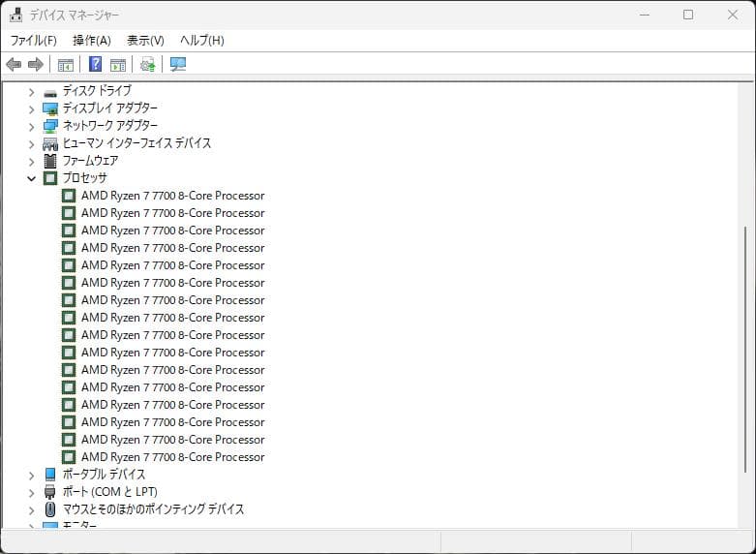Screen dimensions: 756x554
Task: Click the Update driver toolbar icon
Action: click(147, 64)
